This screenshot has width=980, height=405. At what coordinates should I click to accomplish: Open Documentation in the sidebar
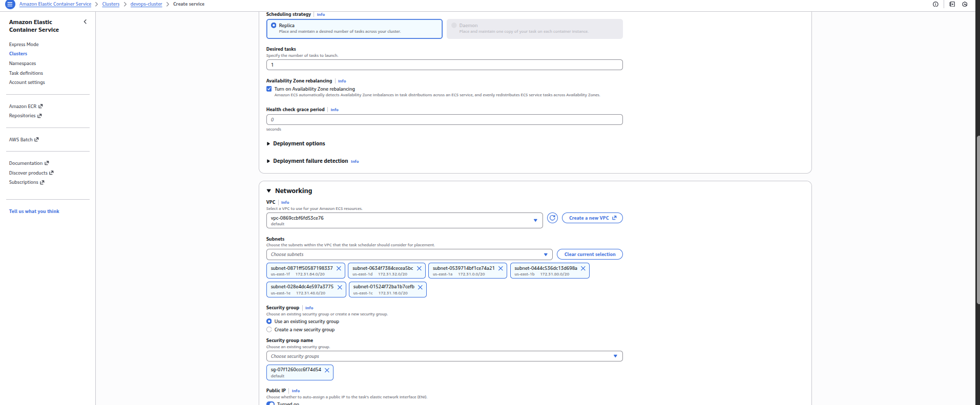coord(29,163)
